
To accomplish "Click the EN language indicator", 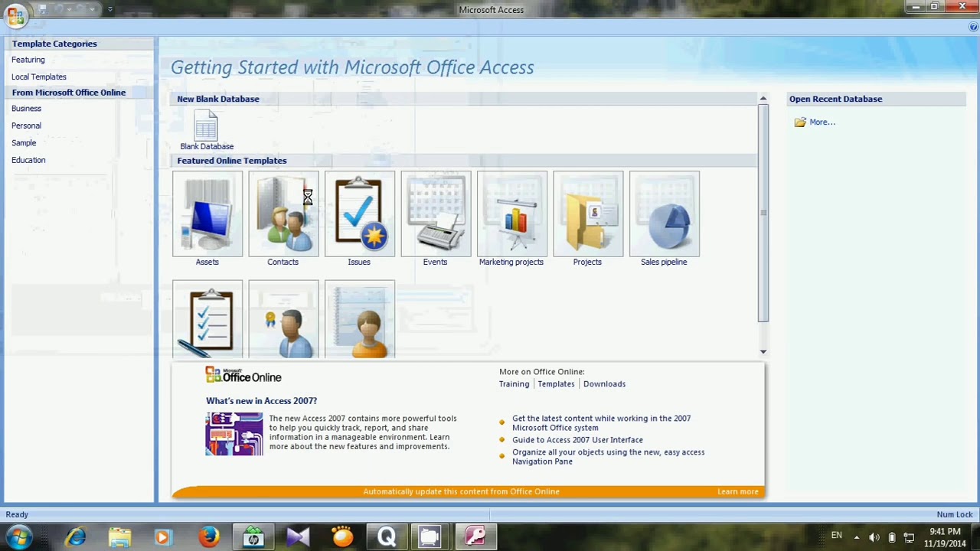I will 837,536.
